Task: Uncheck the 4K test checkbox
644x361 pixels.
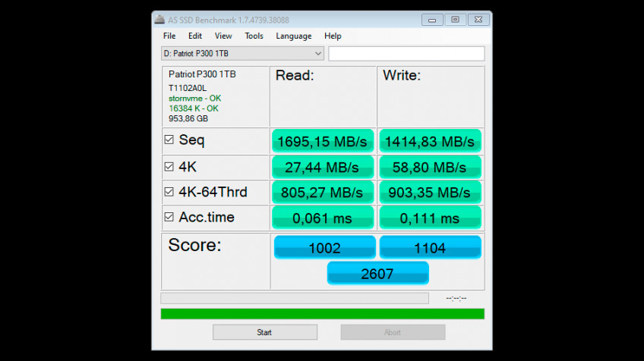Action: point(169,167)
